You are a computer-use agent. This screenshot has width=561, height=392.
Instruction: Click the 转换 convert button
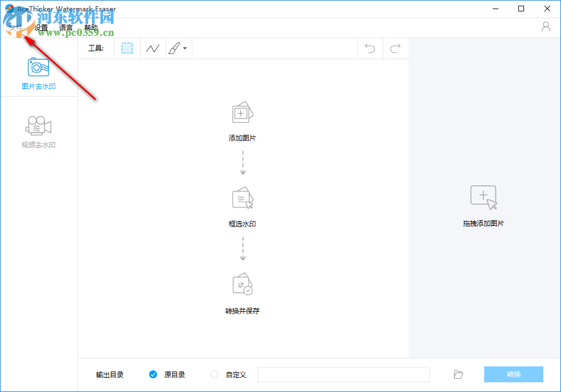(x=513, y=374)
